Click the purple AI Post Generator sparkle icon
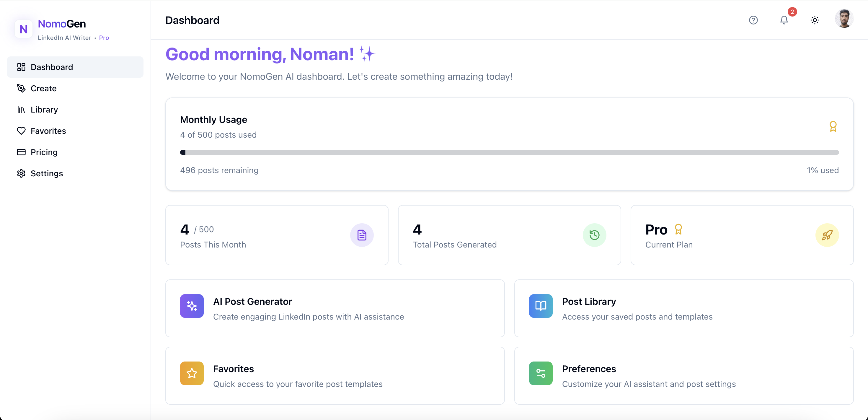Image resolution: width=868 pixels, height=420 pixels. pyautogui.click(x=192, y=306)
